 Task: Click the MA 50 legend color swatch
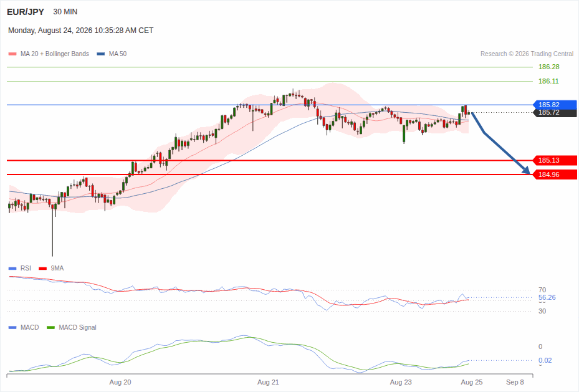coord(101,54)
